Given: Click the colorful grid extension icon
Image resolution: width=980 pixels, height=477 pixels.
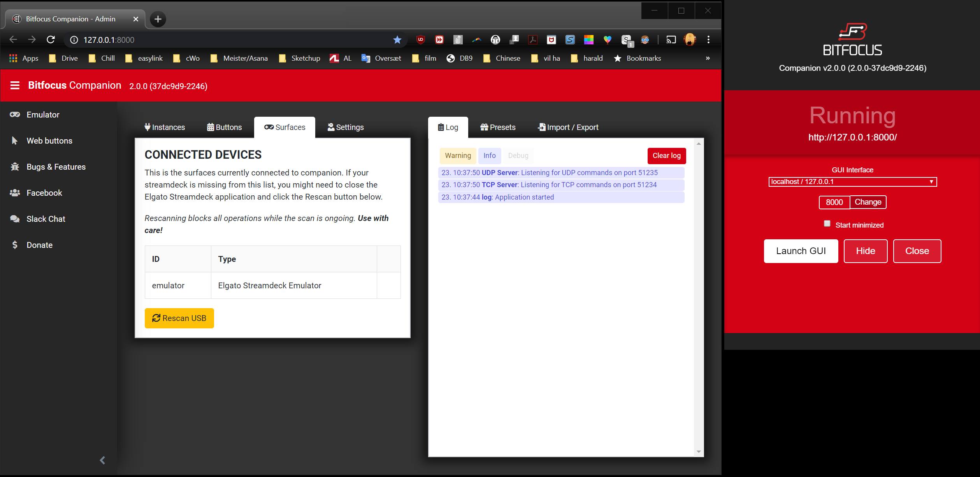Looking at the screenshot, I should tap(588, 39).
